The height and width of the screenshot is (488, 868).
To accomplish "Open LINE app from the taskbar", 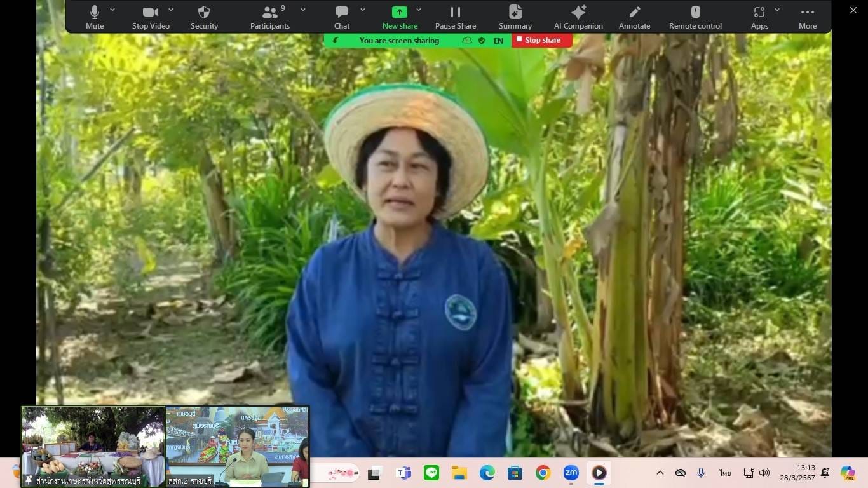I will tap(431, 473).
